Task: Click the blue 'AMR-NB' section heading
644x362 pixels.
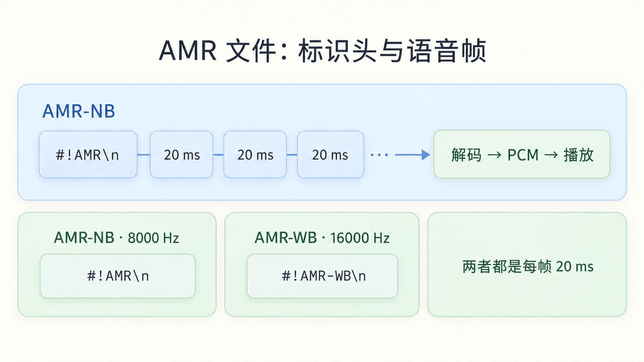Action: (x=79, y=112)
